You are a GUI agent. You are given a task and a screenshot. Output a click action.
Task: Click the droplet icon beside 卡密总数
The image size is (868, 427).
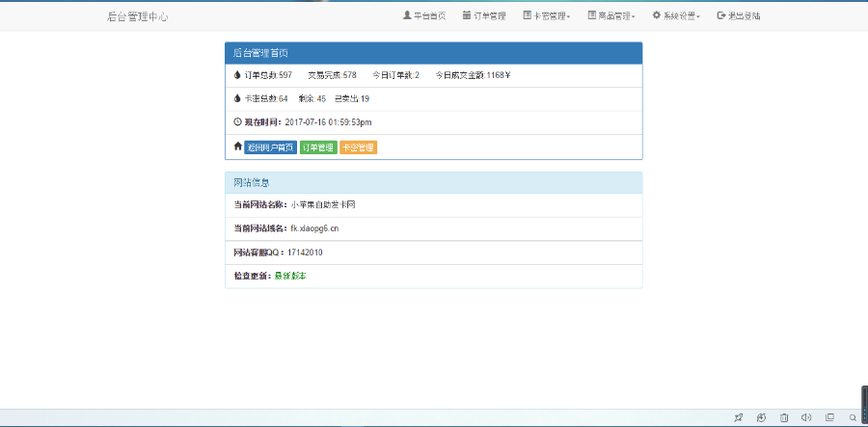(x=237, y=98)
